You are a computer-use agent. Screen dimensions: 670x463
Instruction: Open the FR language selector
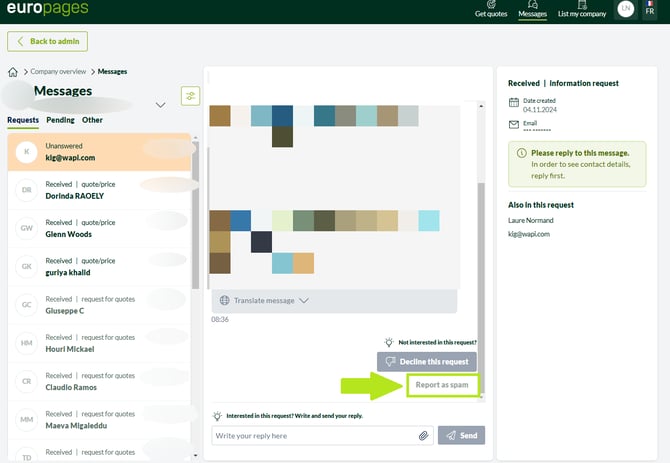[650, 10]
